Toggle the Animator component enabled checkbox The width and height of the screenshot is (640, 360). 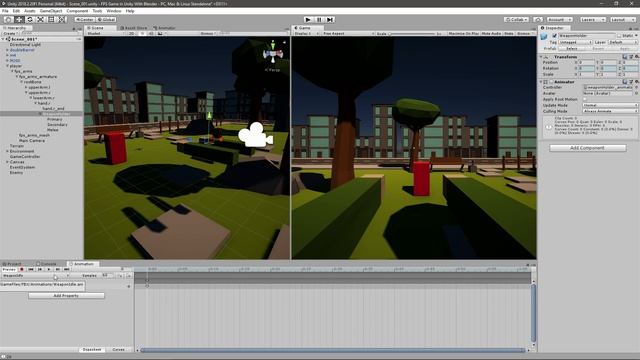(x=551, y=82)
